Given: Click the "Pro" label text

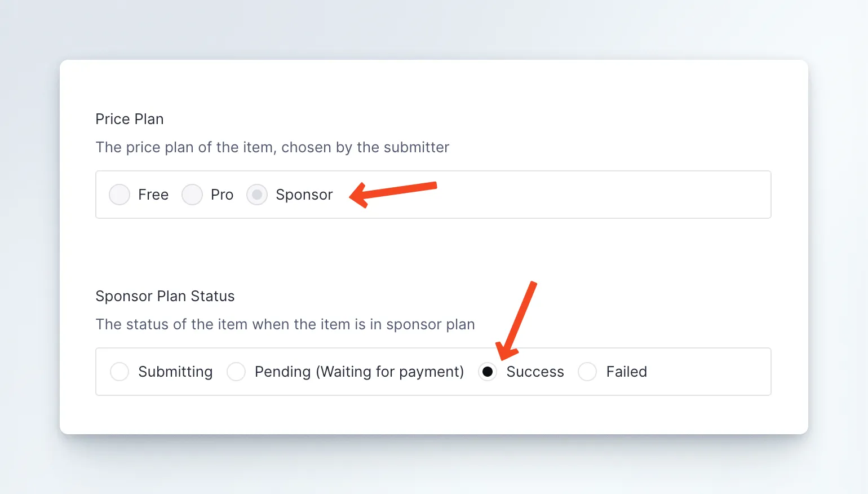Looking at the screenshot, I should coord(222,195).
